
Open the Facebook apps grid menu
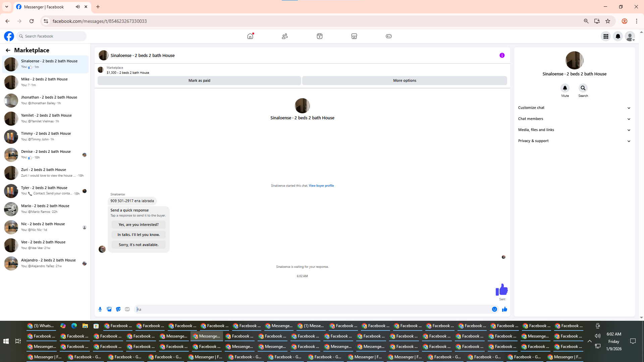[606, 36]
